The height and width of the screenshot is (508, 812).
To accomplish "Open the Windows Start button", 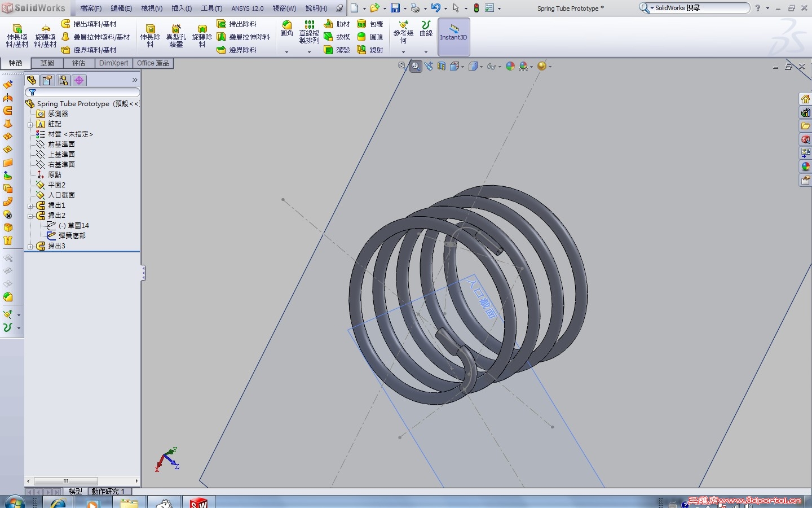I will [14, 502].
